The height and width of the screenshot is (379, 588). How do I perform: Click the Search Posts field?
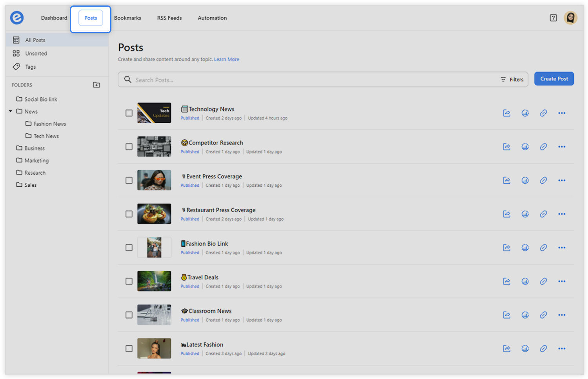[x=323, y=80]
